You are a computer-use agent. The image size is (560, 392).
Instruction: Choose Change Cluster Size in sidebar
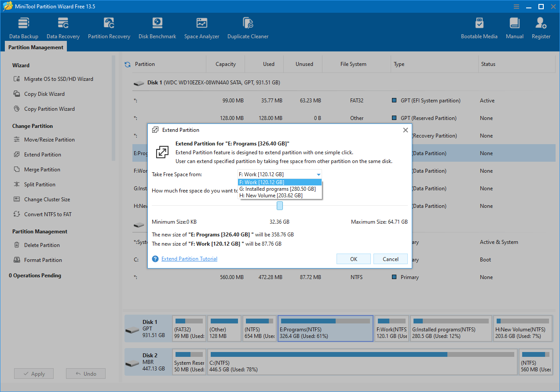click(41, 200)
